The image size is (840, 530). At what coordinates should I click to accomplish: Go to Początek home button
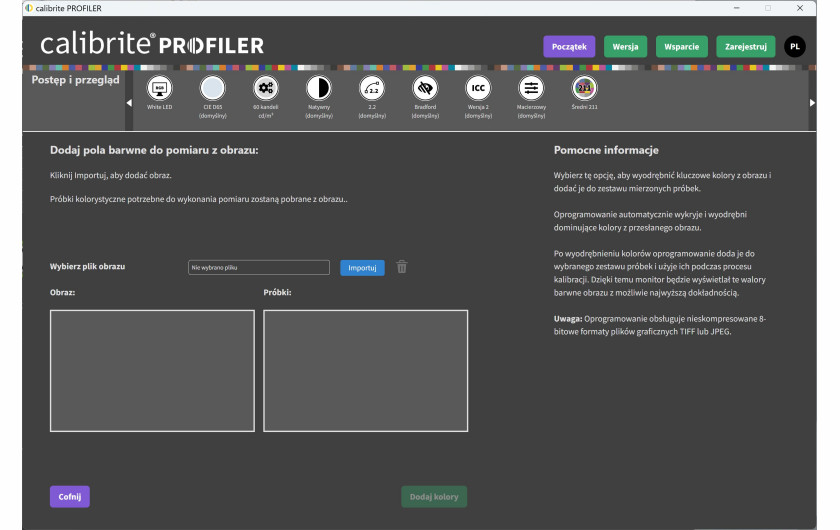tap(569, 47)
